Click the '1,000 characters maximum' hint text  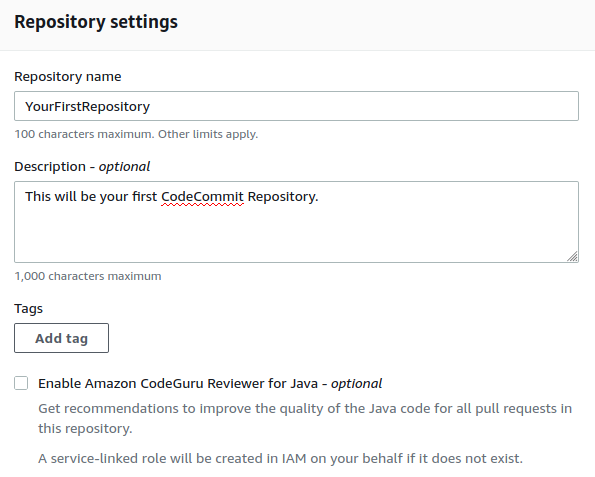(88, 276)
